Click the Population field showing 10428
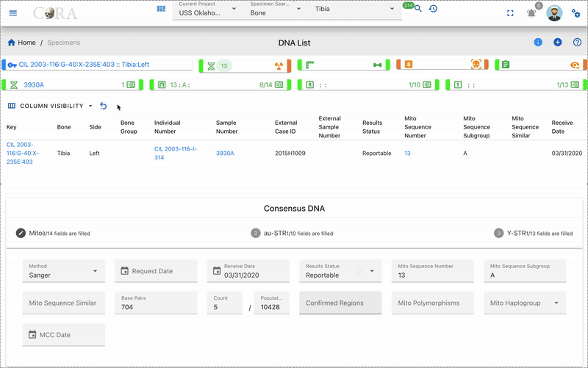 272,303
